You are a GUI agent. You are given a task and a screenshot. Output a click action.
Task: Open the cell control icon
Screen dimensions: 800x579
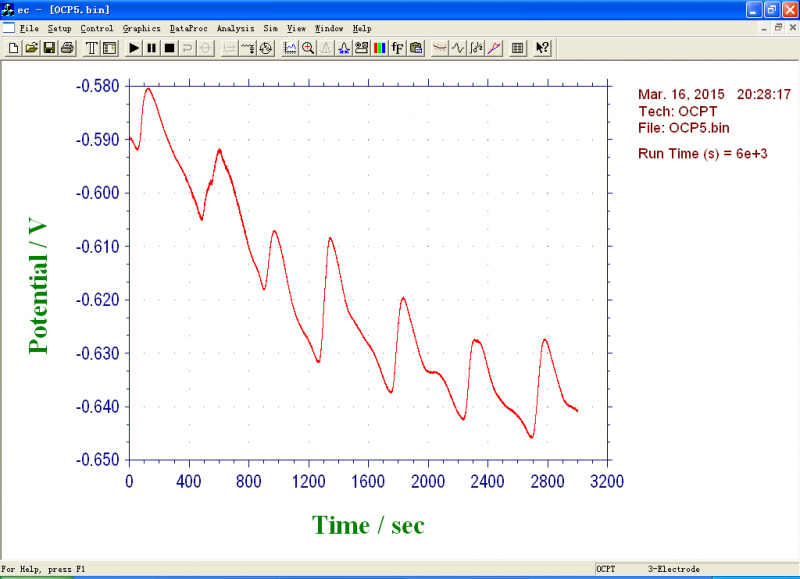(265, 48)
